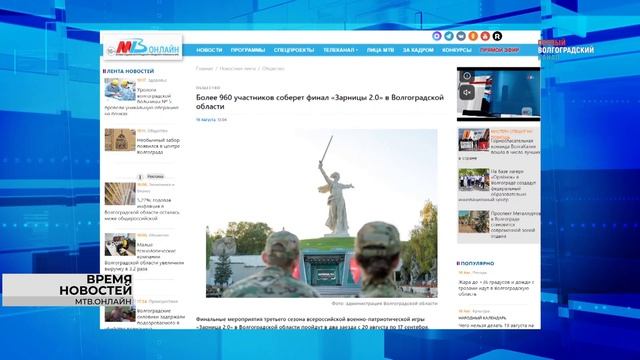Click the МТВ Онлайн site logo

tap(144, 48)
